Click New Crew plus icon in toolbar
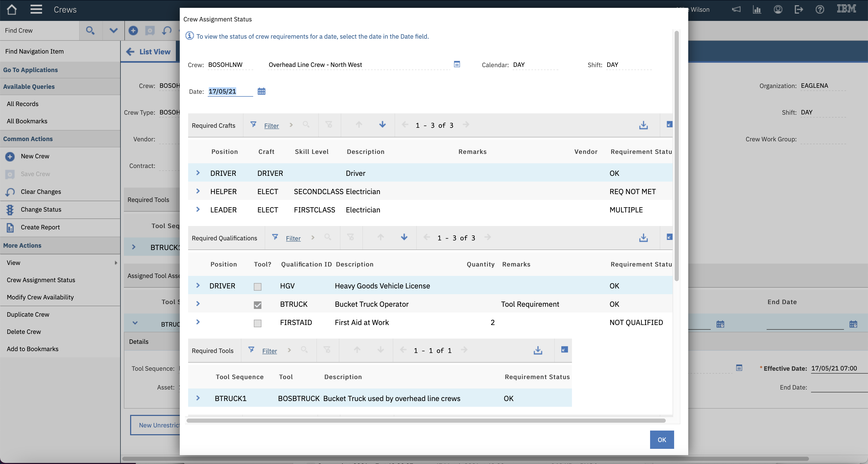 133,31
